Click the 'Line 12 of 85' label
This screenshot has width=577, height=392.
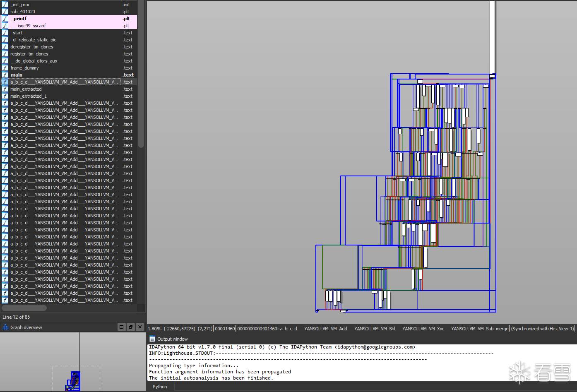point(16,317)
